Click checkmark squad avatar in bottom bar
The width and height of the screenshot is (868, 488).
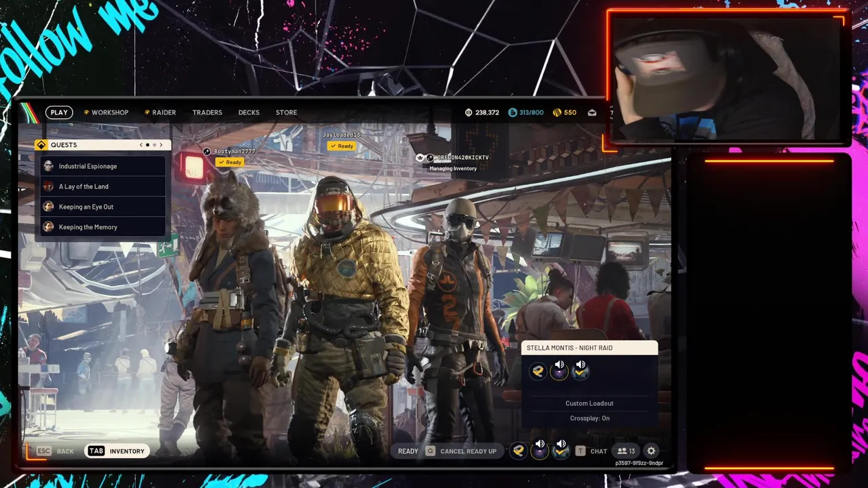click(x=561, y=452)
